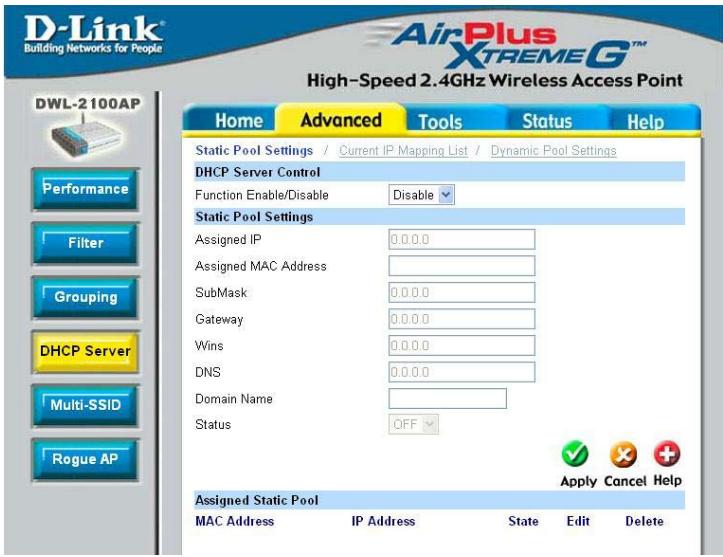Viewport: 723px width, 557px height.
Task: Switch to the Status tab
Action: 547,121
